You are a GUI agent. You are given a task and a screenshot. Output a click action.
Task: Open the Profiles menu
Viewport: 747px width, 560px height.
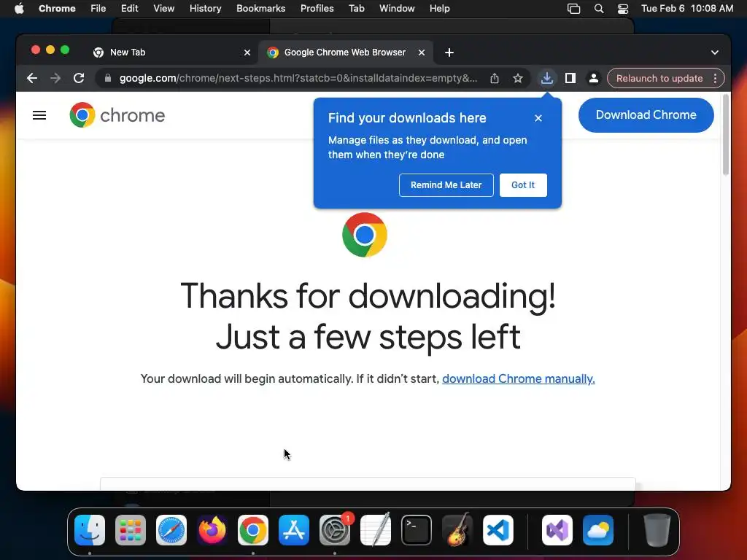click(x=317, y=9)
